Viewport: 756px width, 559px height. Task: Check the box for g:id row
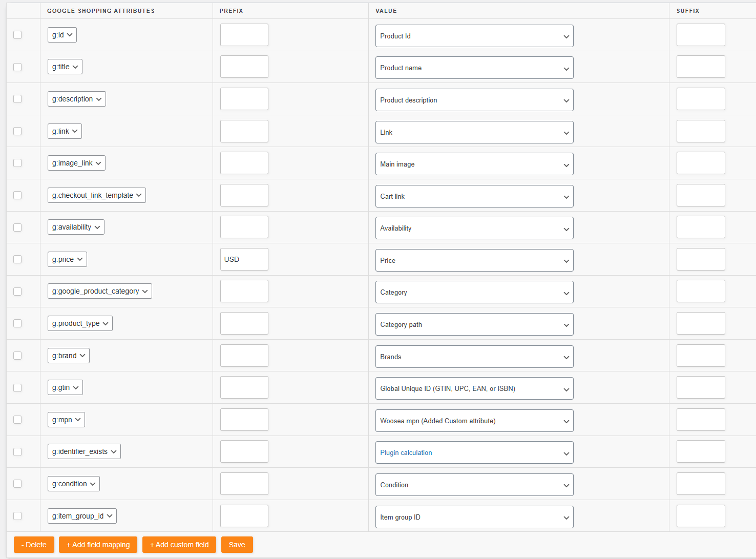coord(17,35)
